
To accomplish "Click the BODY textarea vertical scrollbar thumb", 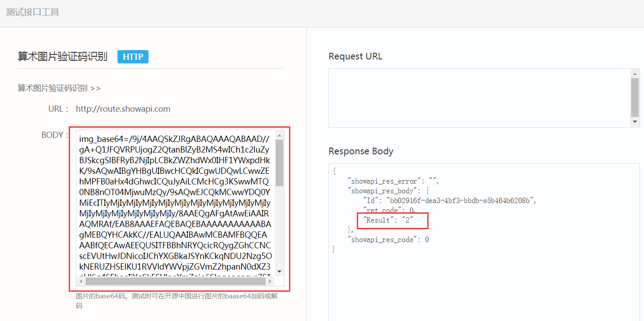I will click(280, 162).
